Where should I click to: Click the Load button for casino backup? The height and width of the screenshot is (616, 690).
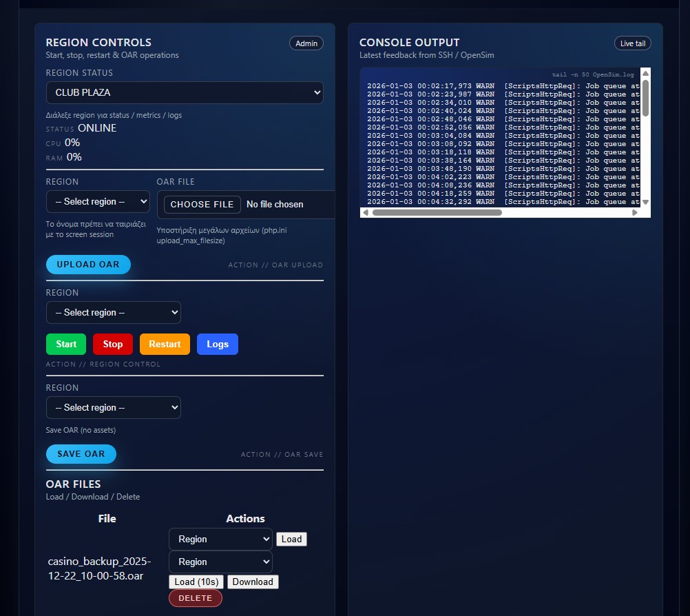pos(291,539)
